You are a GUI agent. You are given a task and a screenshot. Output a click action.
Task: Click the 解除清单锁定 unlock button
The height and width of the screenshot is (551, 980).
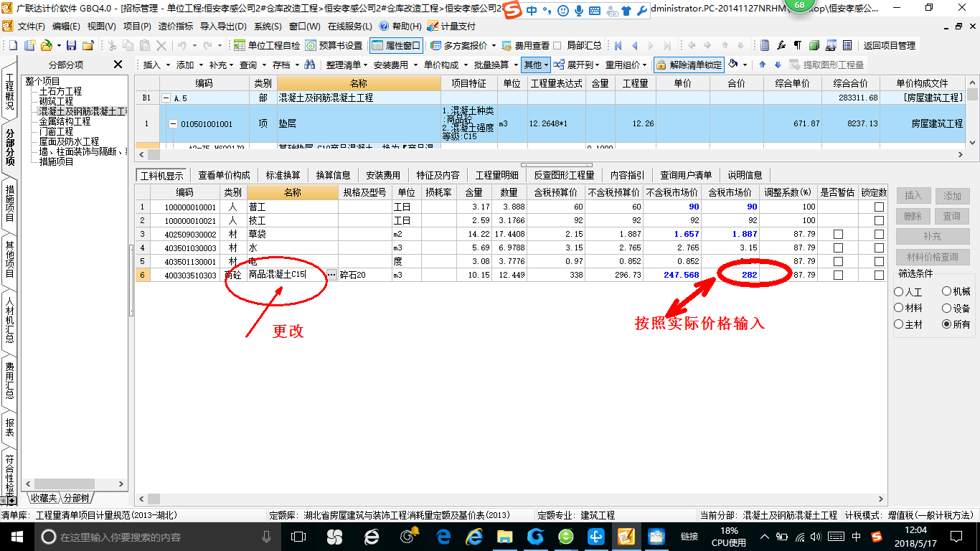[x=689, y=65]
